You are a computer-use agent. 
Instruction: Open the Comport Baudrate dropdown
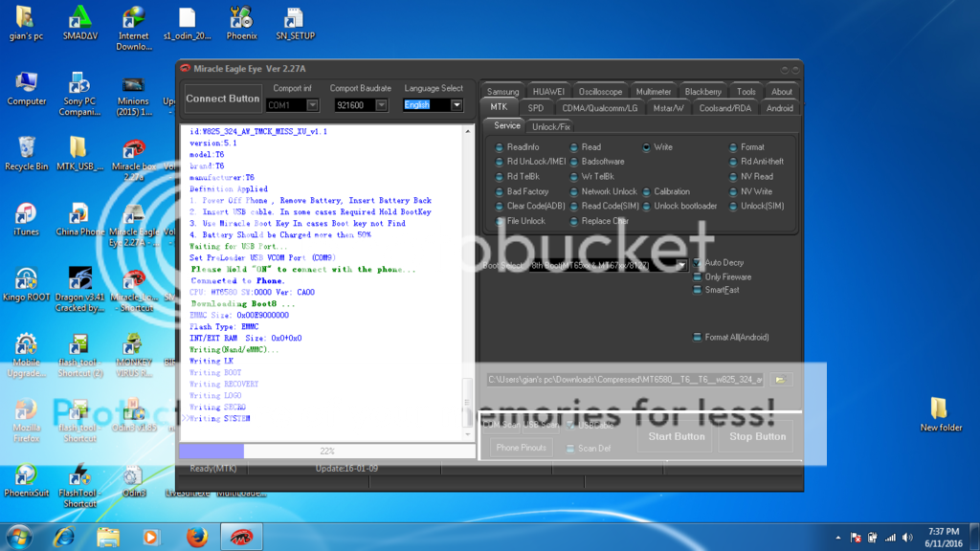[381, 105]
